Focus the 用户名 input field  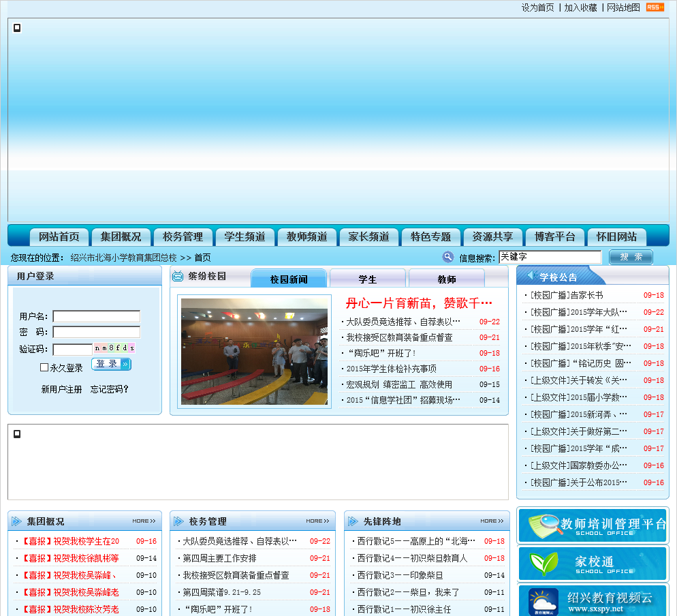point(96,316)
